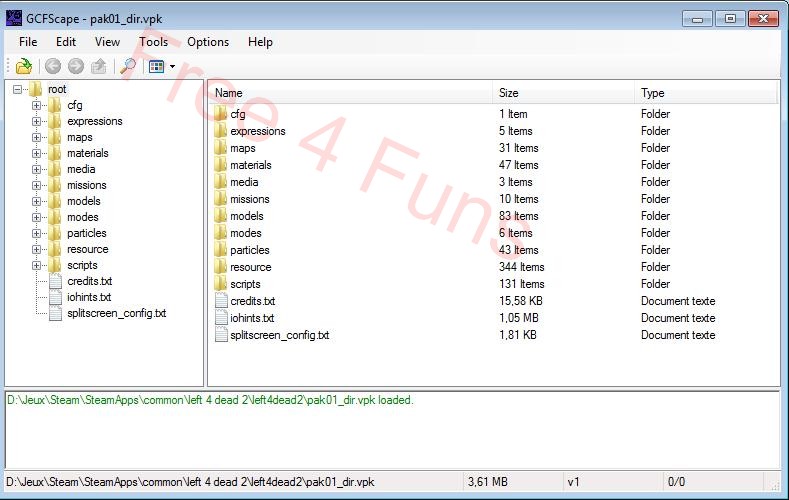Expand the maps tree node

coord(37,137)
